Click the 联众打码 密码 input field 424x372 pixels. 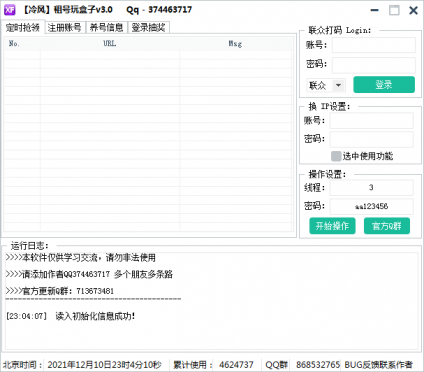click(x=374, y=65)
